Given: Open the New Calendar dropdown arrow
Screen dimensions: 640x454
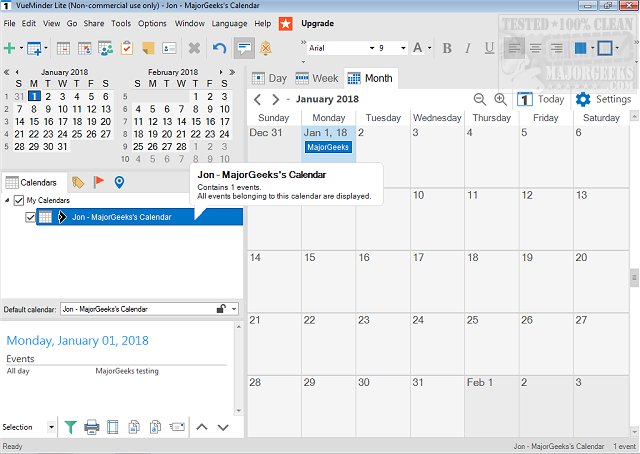Looking at the screenshot, I should tap(46, 48).
